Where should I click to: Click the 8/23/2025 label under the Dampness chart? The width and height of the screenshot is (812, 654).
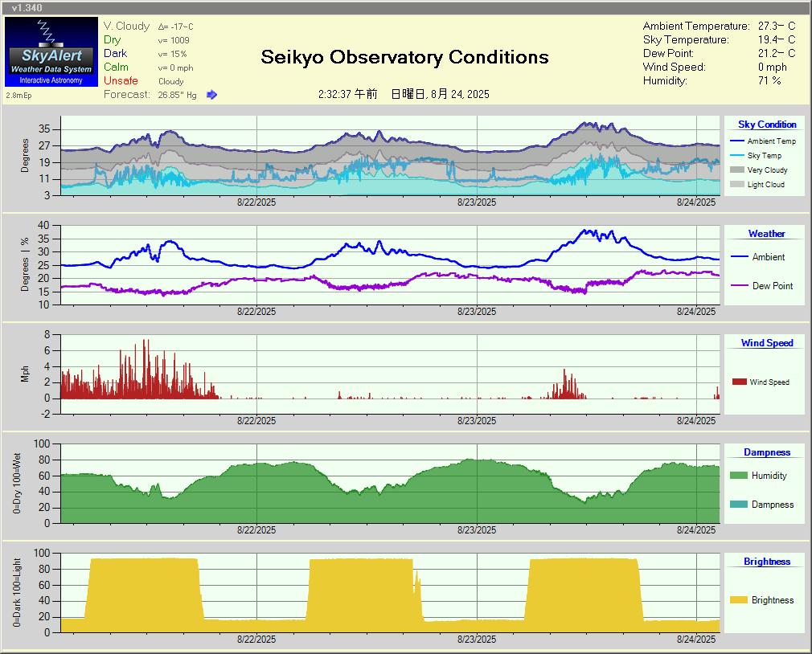coord(477,529)
